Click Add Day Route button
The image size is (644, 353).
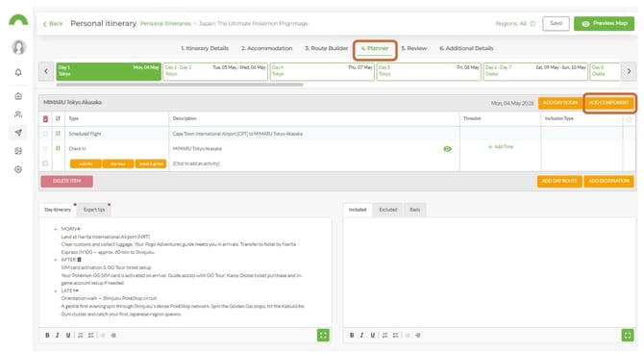point(559,181)
